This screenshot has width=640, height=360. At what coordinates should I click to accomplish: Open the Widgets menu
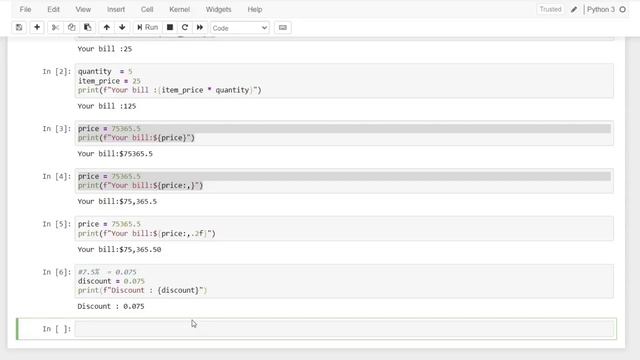click(x=218, y=9)
